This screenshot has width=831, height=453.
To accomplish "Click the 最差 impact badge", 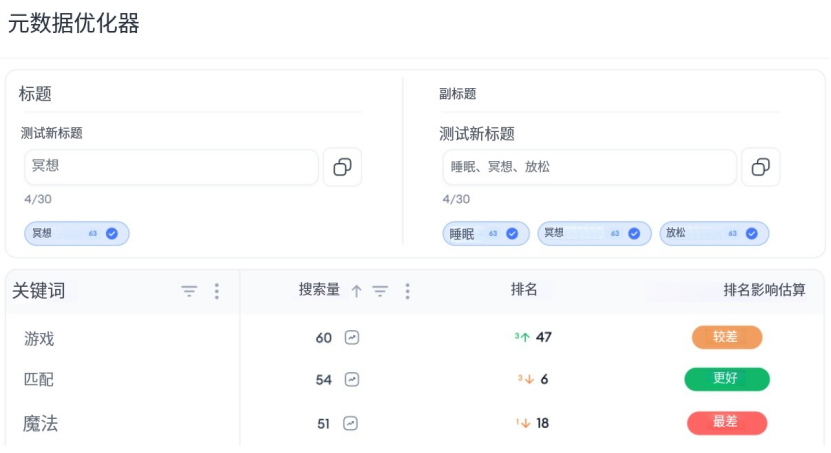I will tap(726, 423).
